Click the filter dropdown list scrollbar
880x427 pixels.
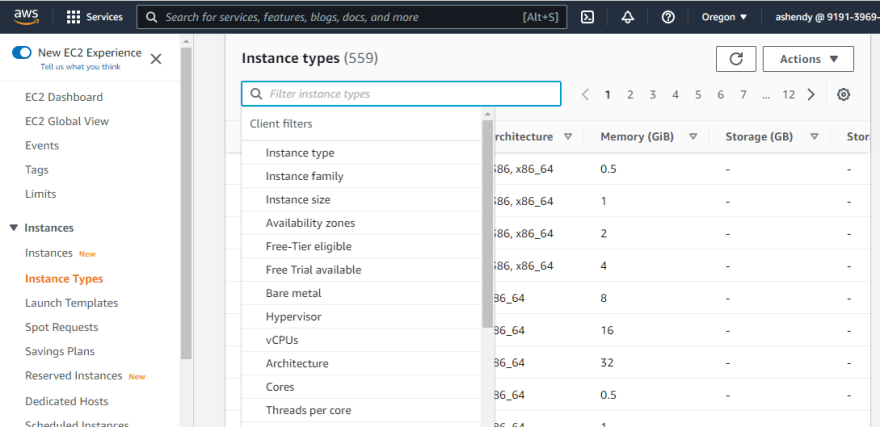487,223
